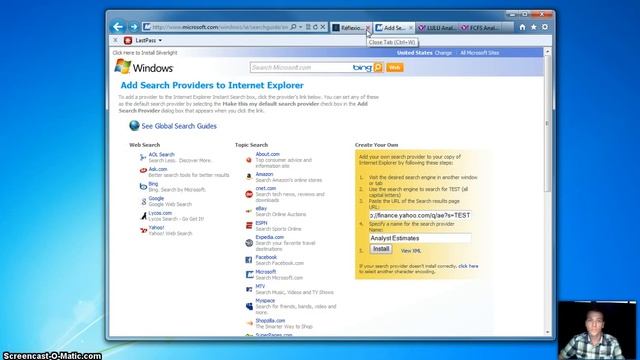Click the Bing search magnifier button
This screenshot has width=640, height=360.
(378, 67)
